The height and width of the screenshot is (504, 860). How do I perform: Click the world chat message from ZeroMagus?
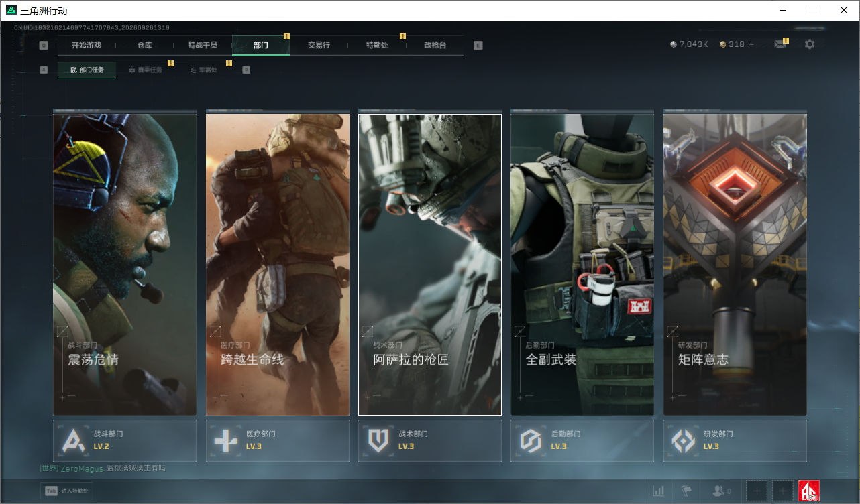pyautogui.click(x=103, y=468)
